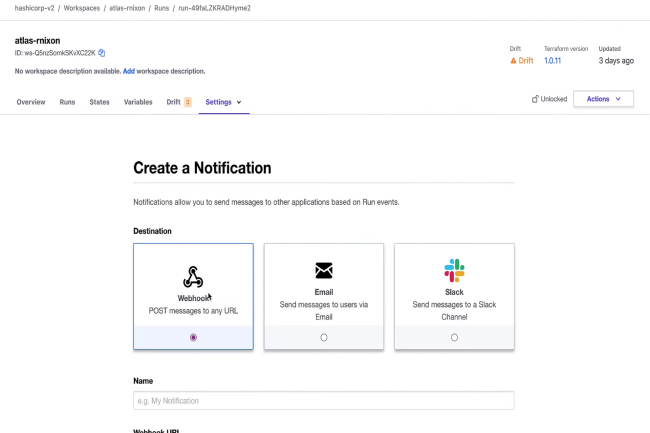Screen dimensions: 650x433
Task: Click the Email envelope icon
Action: click(324, 271)
